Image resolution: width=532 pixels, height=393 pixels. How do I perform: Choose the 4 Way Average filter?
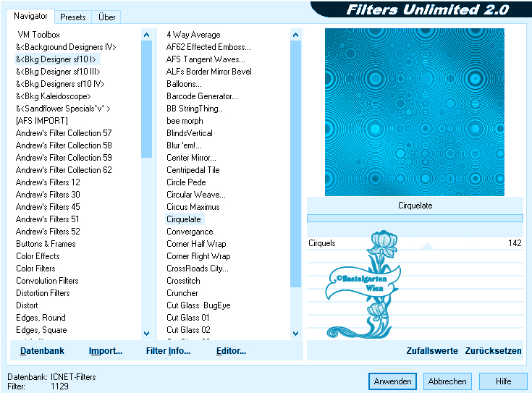[x=193, y=35]
